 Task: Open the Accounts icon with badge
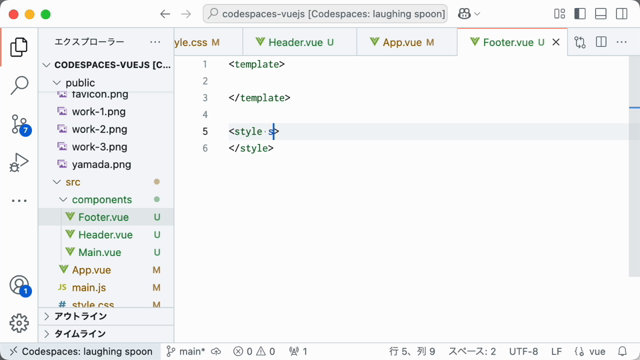point(20,285)
